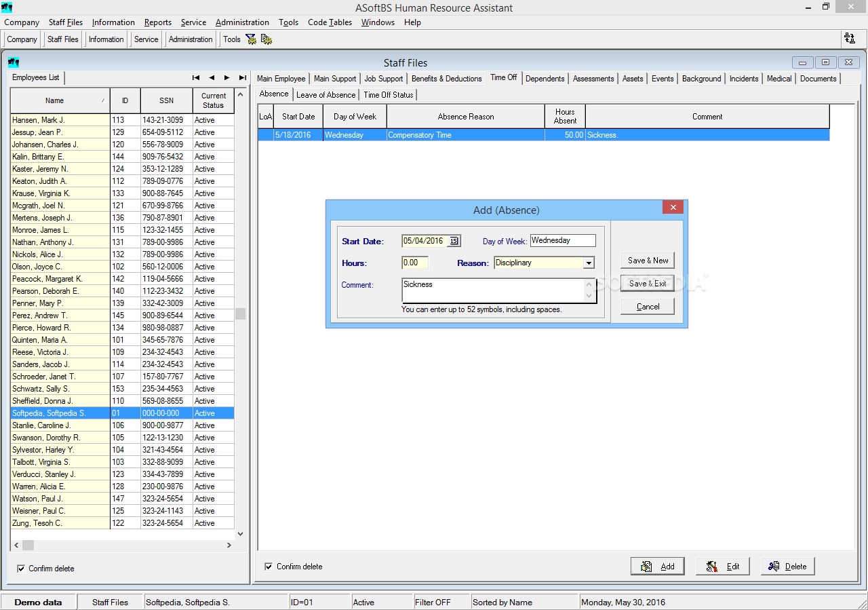Click the SSN column header
This screenshot has width=868, height=610.
pyautogui.click(x=167, y=100)
